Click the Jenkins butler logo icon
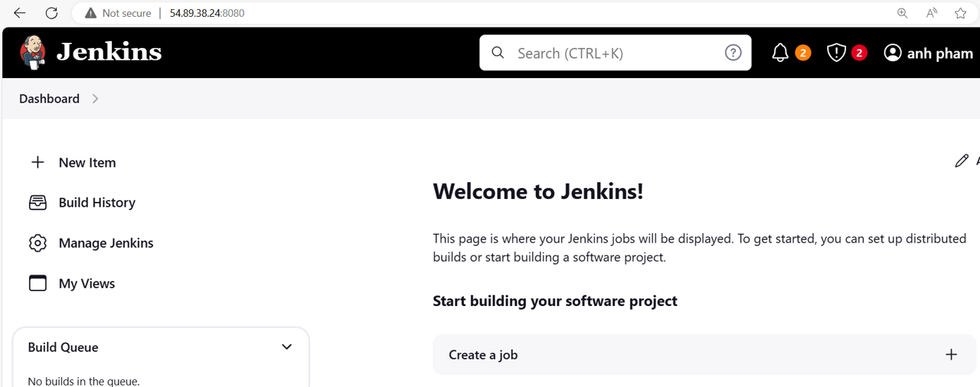The image size is (980, 387). click(33, 52)
